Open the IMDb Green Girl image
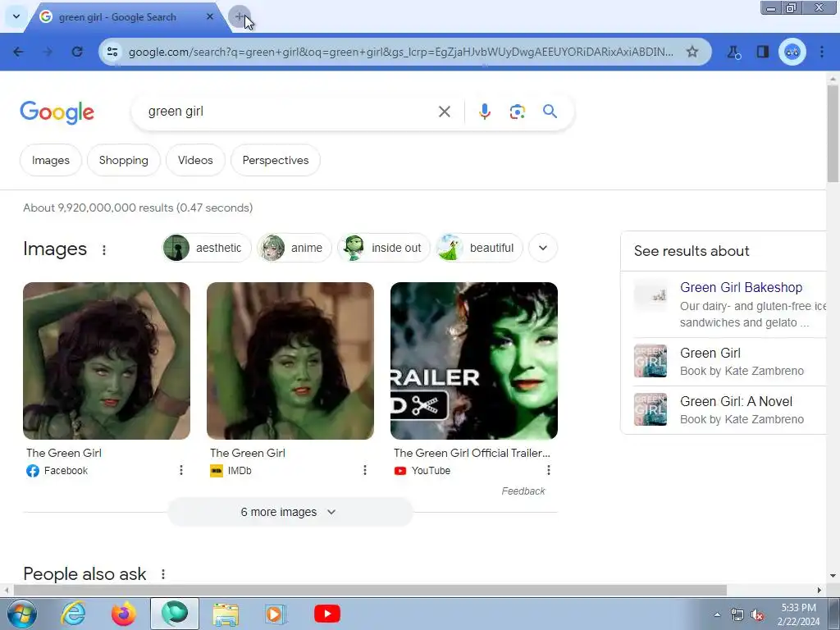 (x=290, y=361)
